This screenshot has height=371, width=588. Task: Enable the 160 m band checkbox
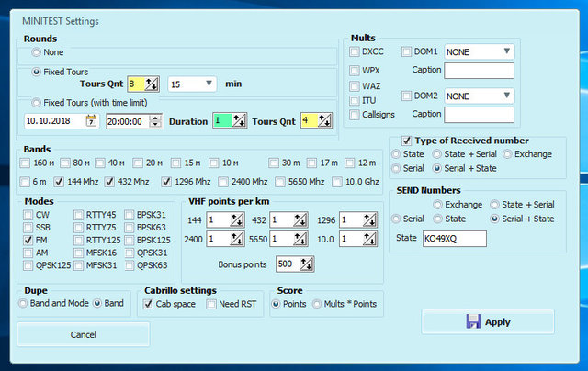click(25, 163)
